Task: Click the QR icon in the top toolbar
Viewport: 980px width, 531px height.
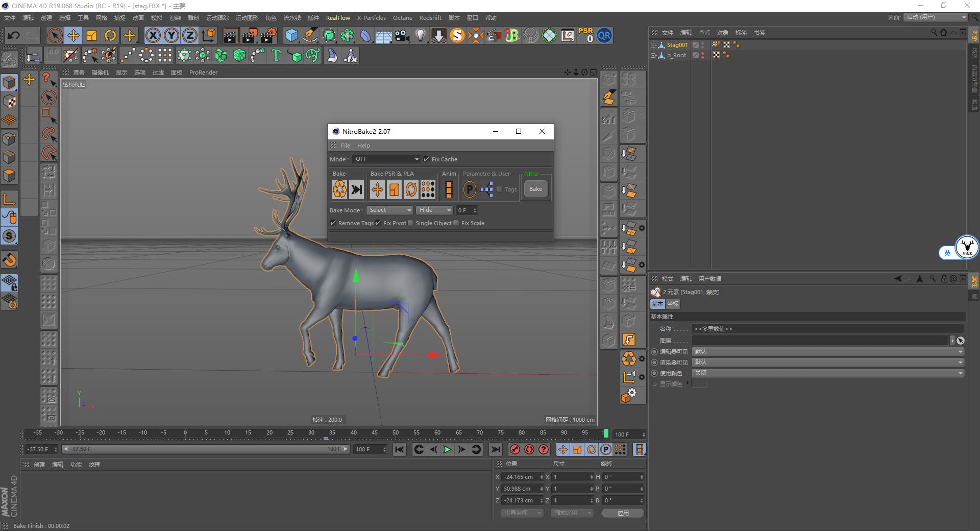Action: tap(604, 35)
